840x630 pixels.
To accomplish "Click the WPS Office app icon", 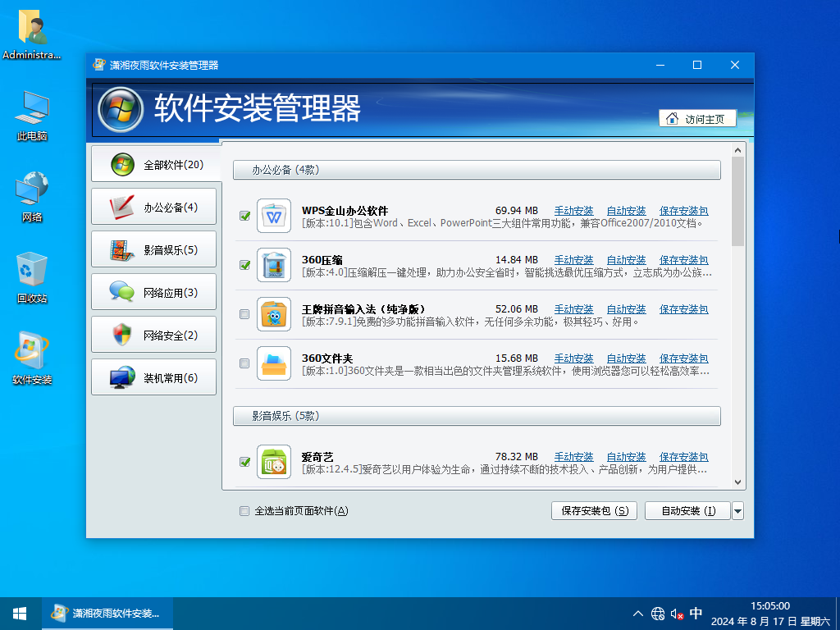I will 274,216.
